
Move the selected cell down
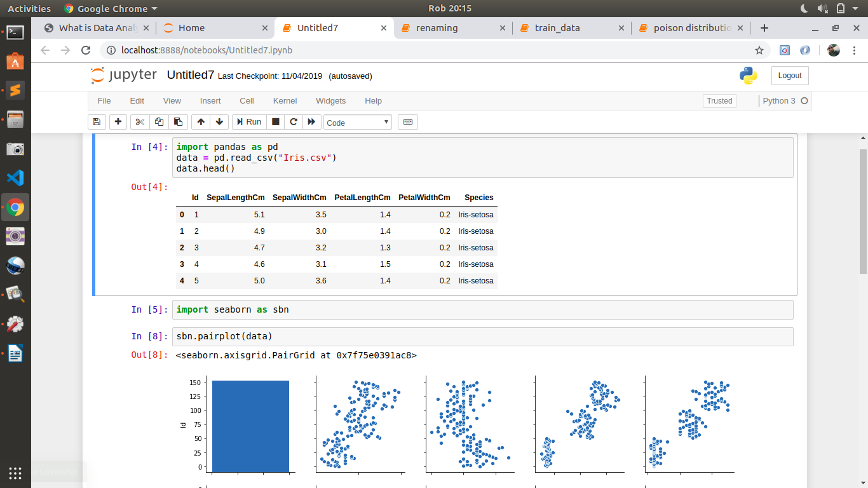219,122
